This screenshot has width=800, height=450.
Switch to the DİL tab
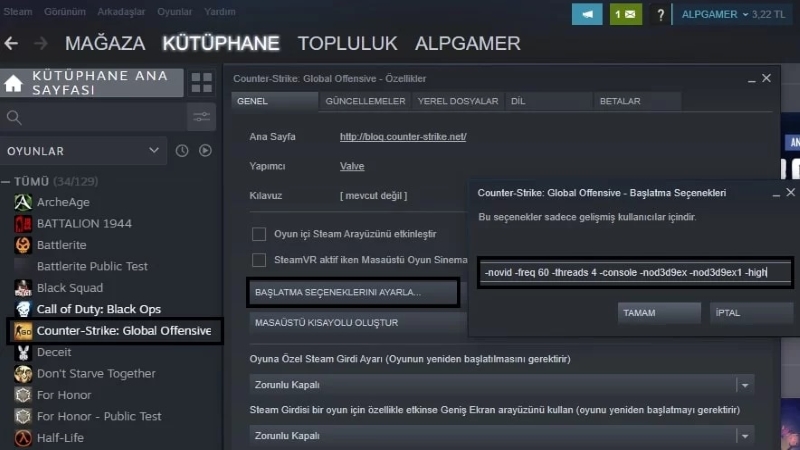click(x=549, y=101)
